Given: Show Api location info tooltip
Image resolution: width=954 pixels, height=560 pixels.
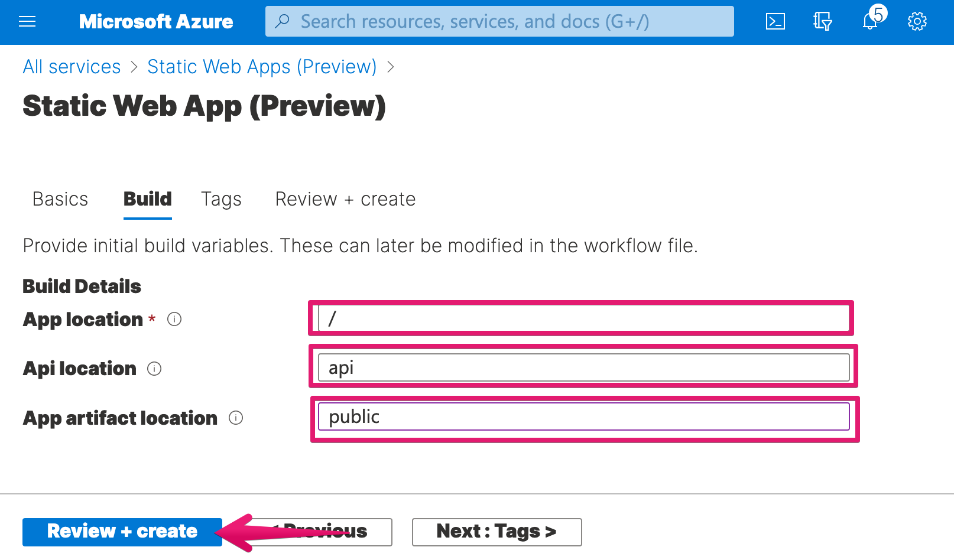Looking at the screenshot, I should tap(154, 369).
